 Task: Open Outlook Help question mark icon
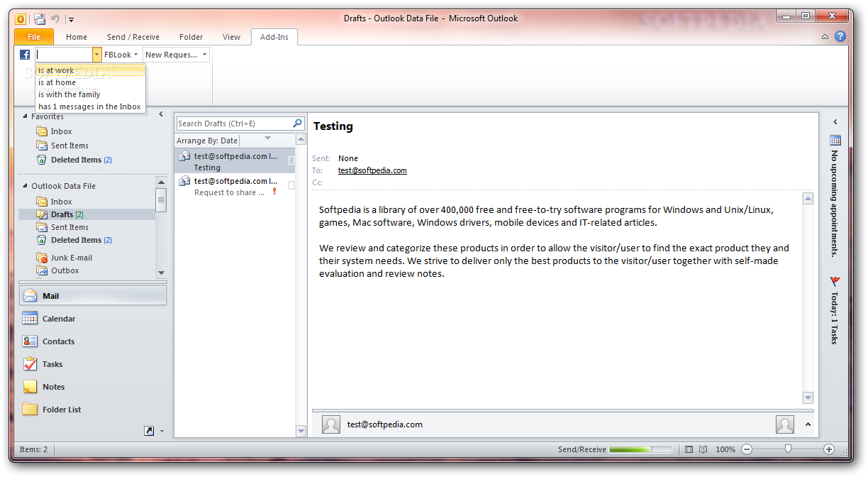[840, 36]
